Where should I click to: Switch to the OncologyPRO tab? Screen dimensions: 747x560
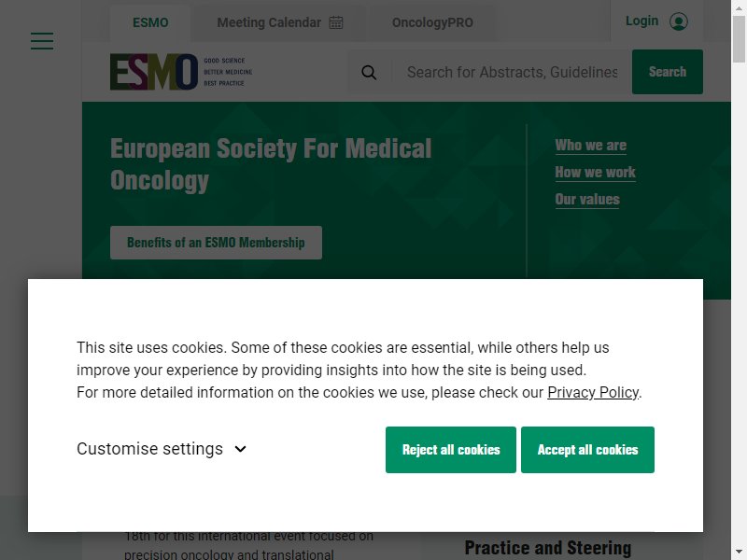[x=432, y=22]
